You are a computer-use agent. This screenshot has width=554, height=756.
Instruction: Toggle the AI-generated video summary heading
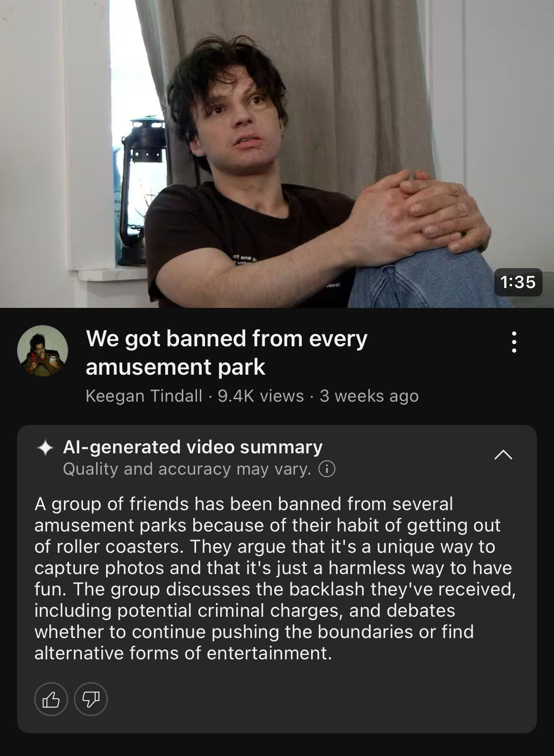tap(193, 447)
